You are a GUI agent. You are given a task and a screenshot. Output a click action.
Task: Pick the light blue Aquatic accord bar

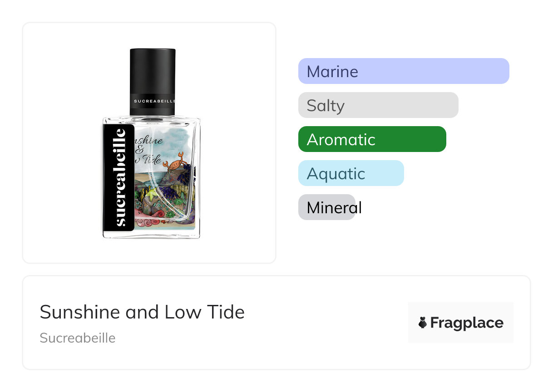(x=351, y=173)
